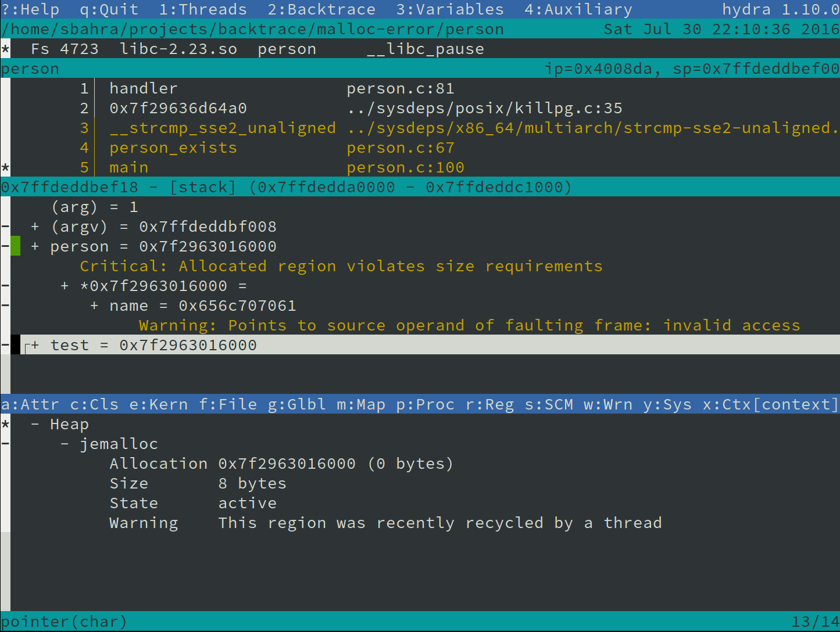
Task: Select the person_exists stack frame
Action: tap(173, 148)
